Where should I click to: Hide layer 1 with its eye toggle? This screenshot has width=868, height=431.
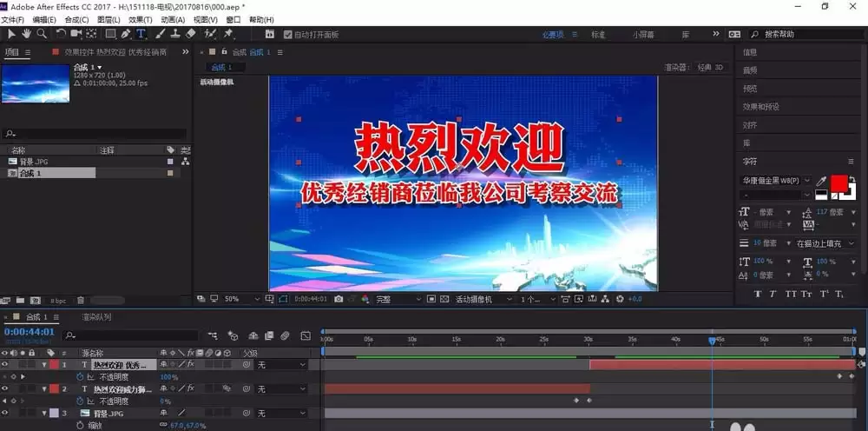[x=5, y=364]
